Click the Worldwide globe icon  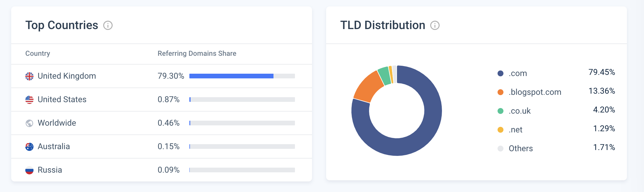(x=29, y=123)
